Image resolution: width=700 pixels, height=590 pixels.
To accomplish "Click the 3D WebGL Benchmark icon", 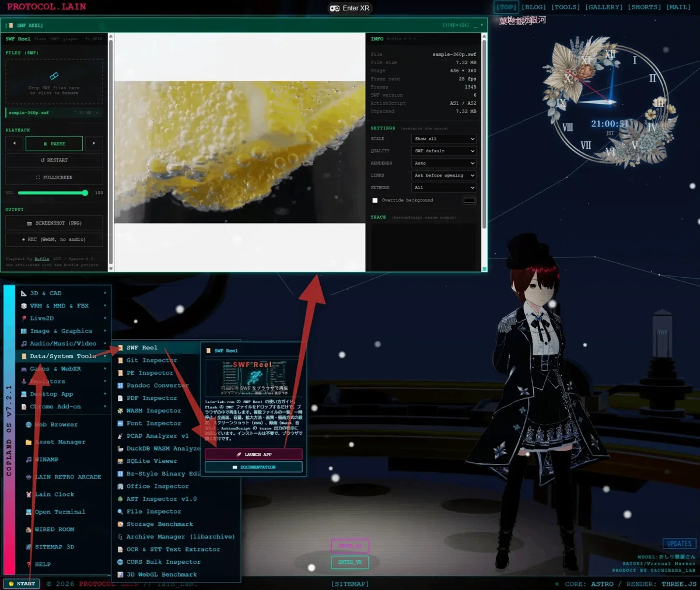I will click(x=120, y=575).
